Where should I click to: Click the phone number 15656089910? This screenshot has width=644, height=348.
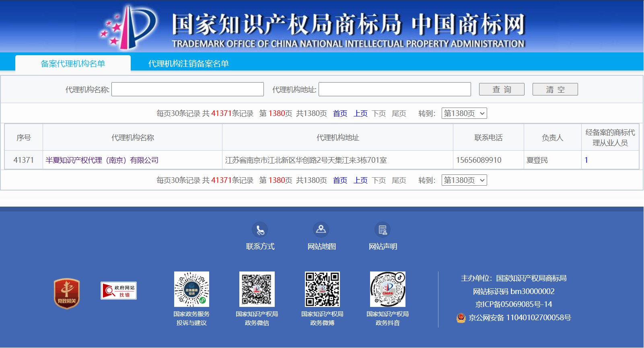(479, 160)
